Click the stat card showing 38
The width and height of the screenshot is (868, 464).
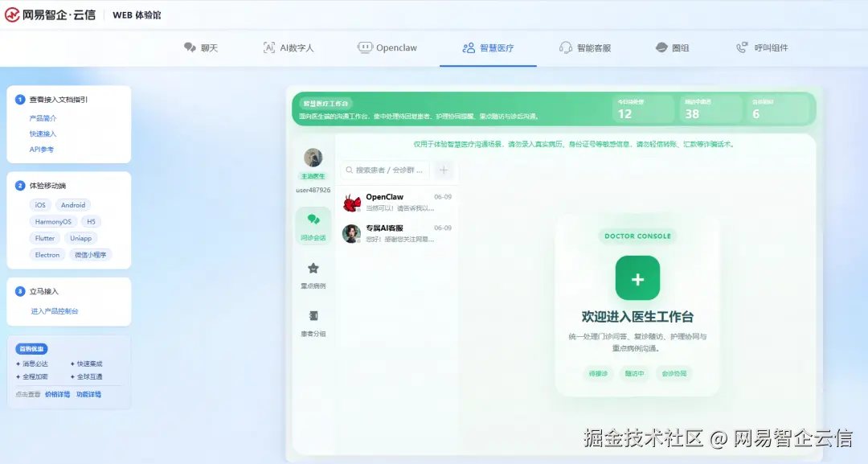click(x=710, y=109)
